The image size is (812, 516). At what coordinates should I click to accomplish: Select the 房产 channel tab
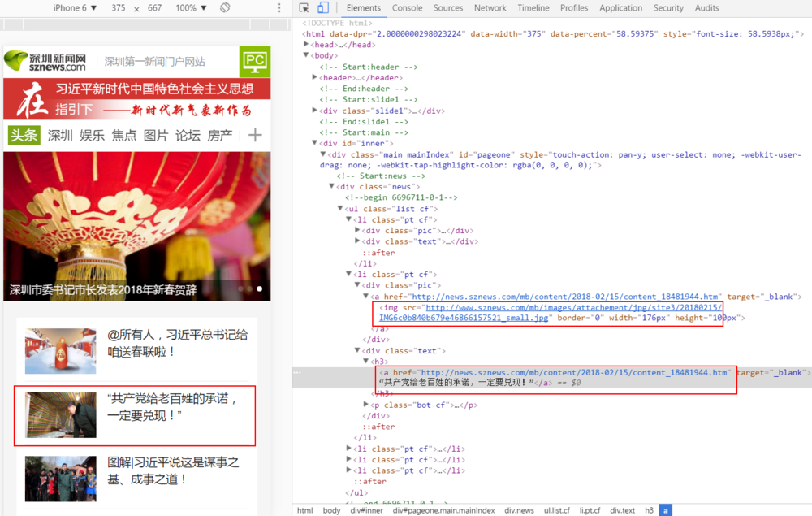(x=219, y=135)
